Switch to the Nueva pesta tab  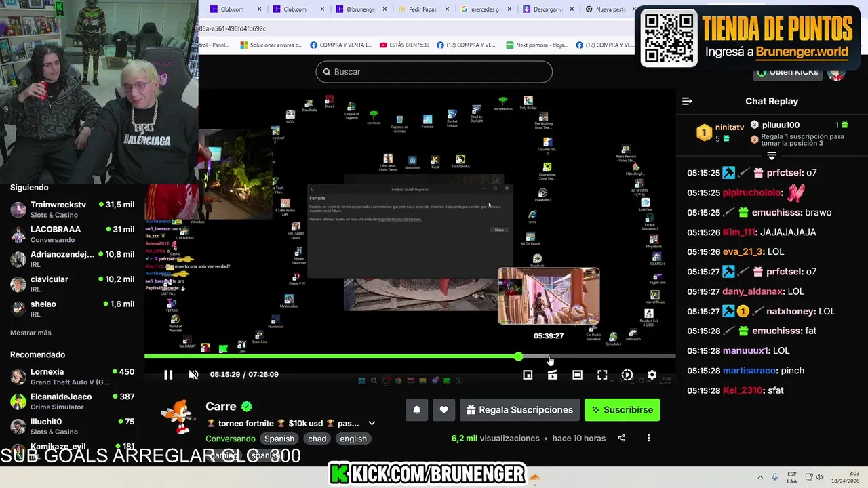tap(608, 9)
